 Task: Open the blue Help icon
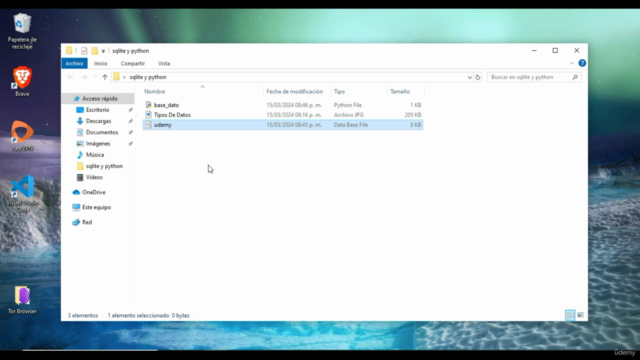pyautogui.click(x=582, y=63)
